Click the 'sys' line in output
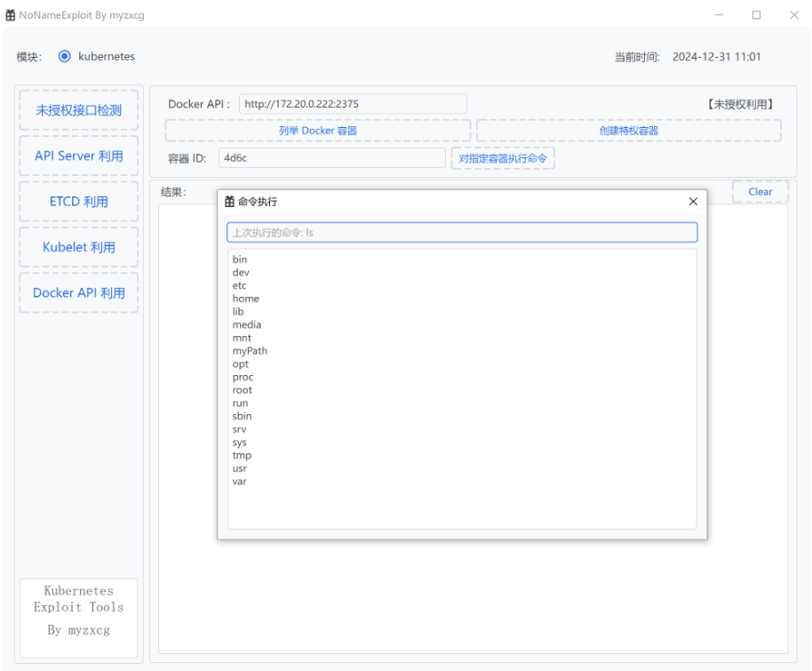Image resolution: width=812 pixels, height=671 pixels. point(239,442)
